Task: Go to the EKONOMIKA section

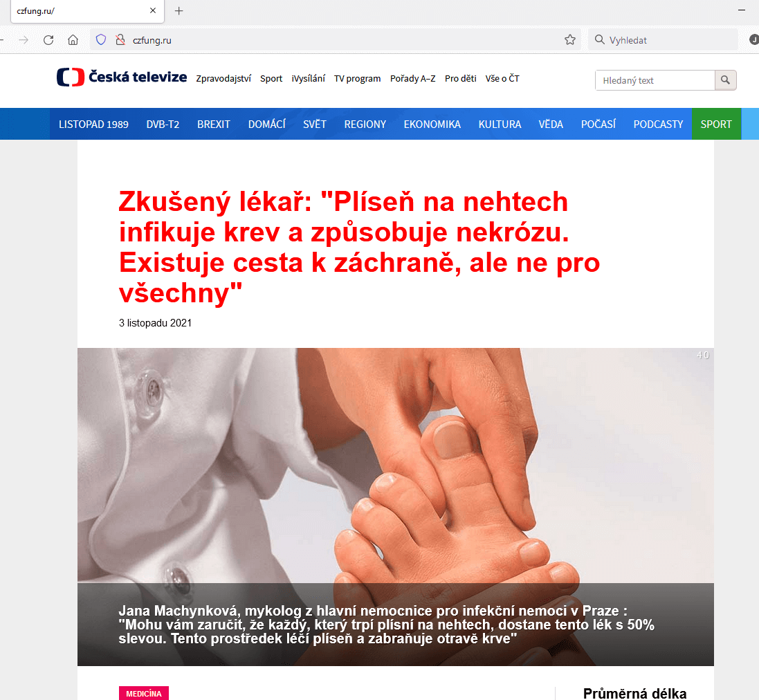Action: tap(432, 125)
